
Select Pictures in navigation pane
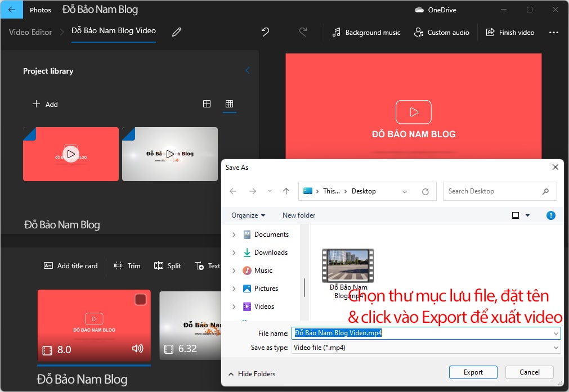(261, 289)
